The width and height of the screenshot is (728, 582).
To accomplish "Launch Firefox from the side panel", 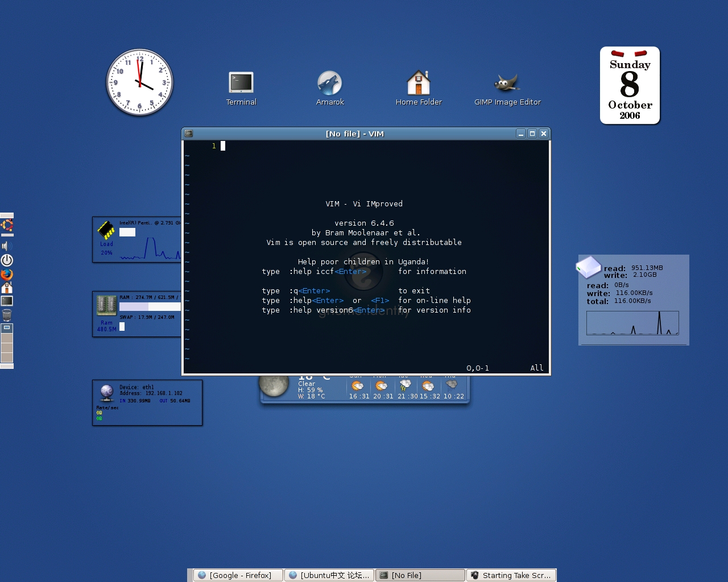I will pos(7,274).
